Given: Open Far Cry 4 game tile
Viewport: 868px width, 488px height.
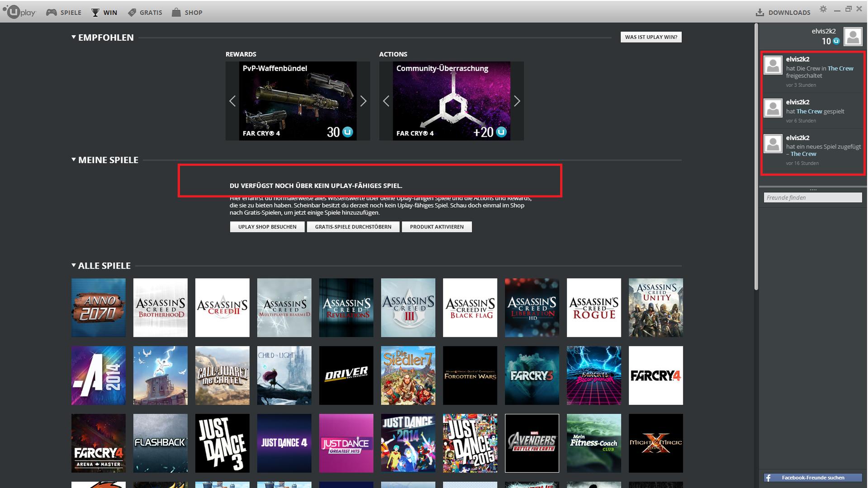Looking at the screenshot, I should 656,375.
